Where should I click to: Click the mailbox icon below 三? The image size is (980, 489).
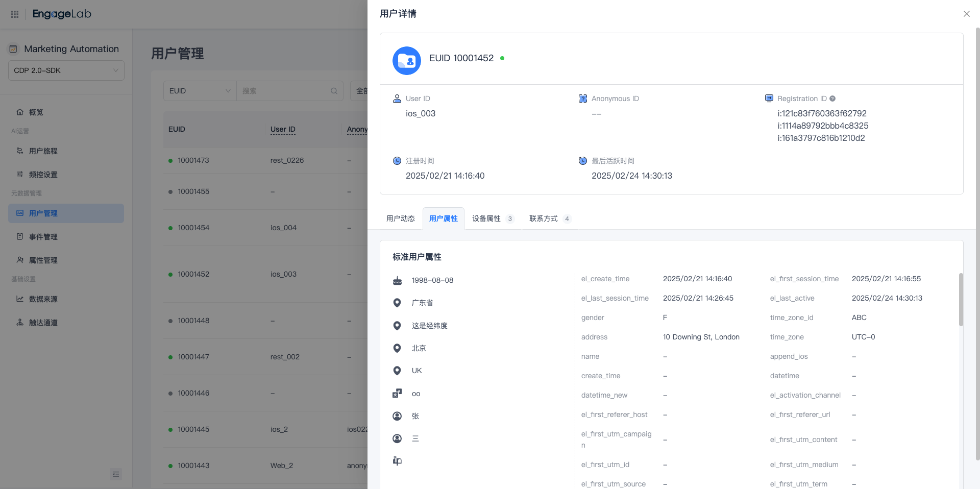pos(397,461)
